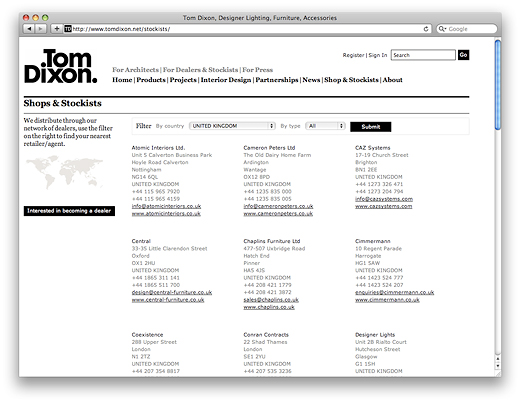The width and height of the screenshot is (520, 404).
Task: Click the For Dealers & Stockists link
Action: [x=200, y=70]
